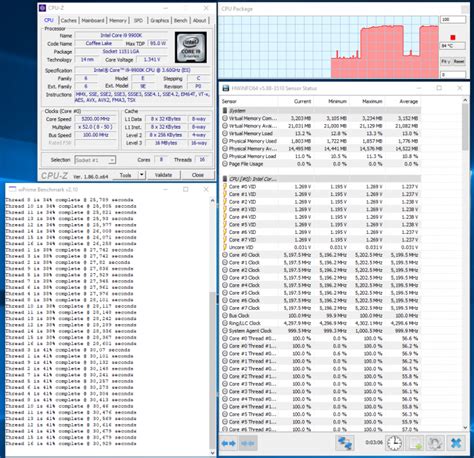The width and height of the screenshot is (474, 458).
Task: Open the SPD tab in CPU-Z
Action: (138, 20)
